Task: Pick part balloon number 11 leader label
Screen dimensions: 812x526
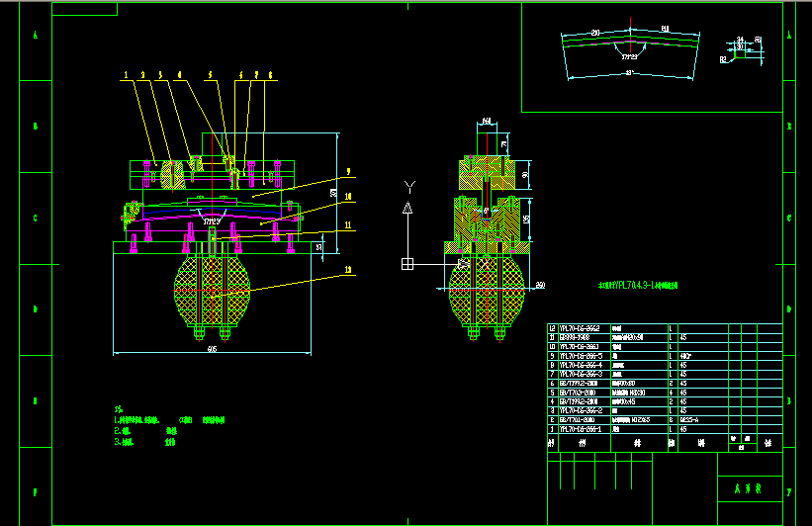Action: 348,225
